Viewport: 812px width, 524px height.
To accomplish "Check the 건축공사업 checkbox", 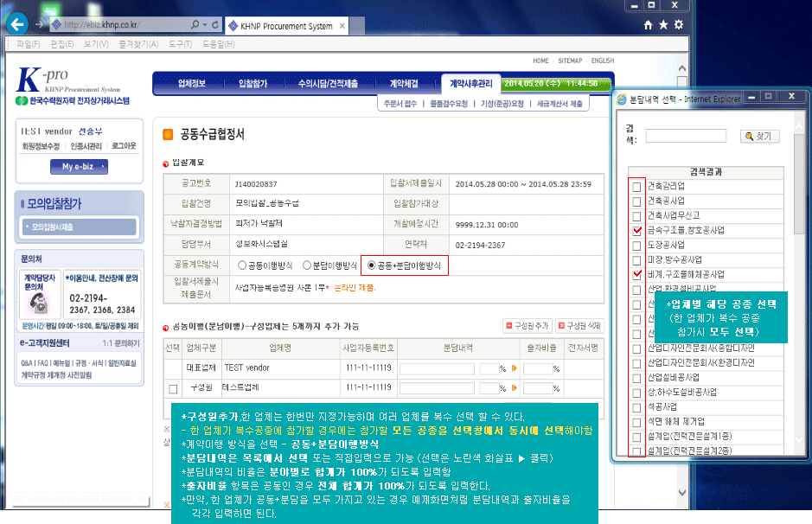I will (x=637, y=201).
